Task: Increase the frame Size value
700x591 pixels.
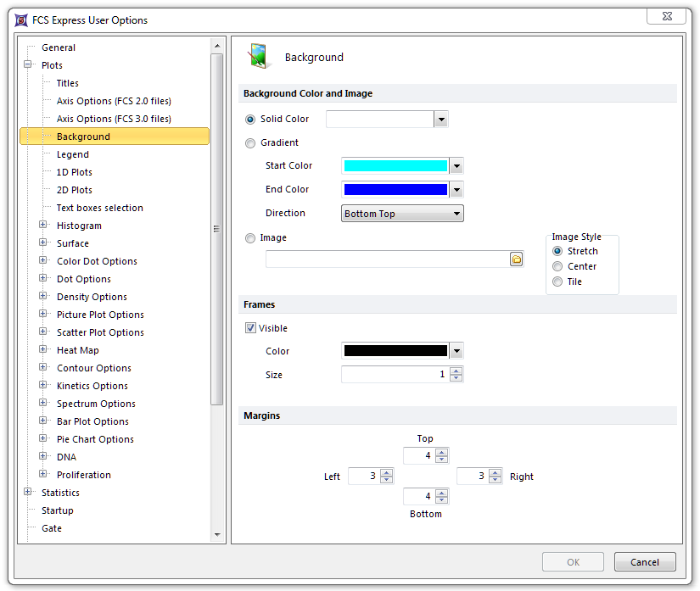Action: pos(456,371)
